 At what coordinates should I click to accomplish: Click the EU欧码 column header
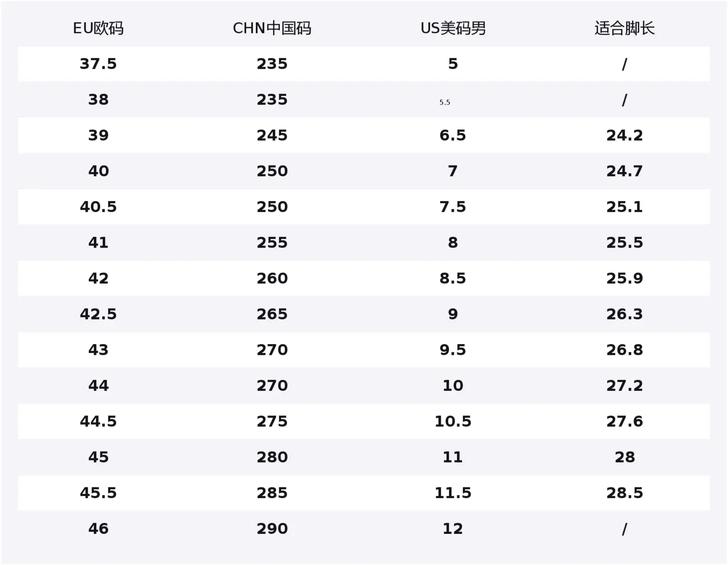pyautogui.click(x=98, y=29)
